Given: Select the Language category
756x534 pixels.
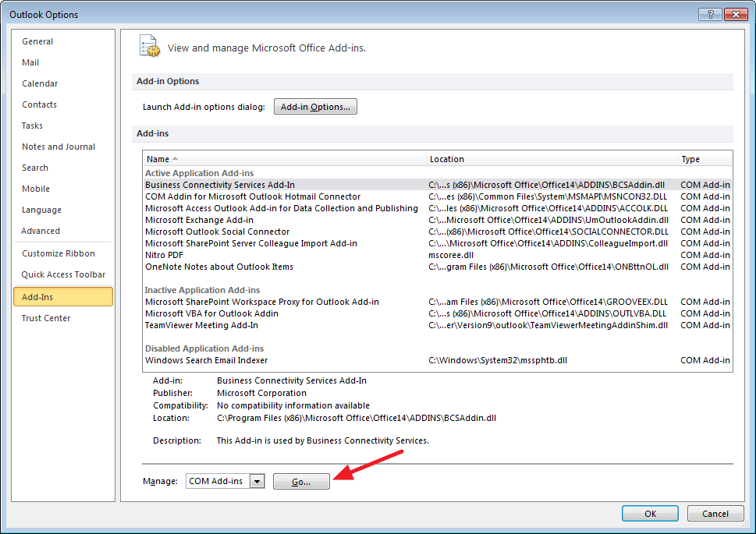Looking at the screenshot, I should [x=63, y=210].
